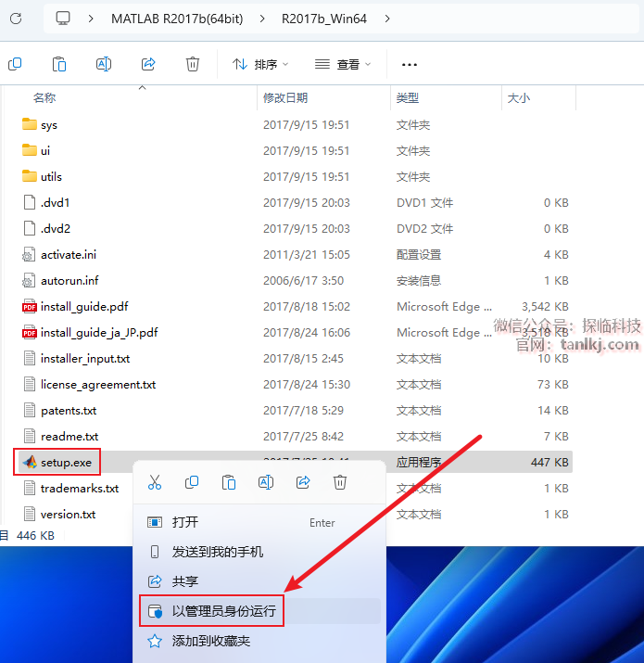Click the delete trash icon in the Explorer toolbar
644x663 pixels.
click(x=193, y=64)
